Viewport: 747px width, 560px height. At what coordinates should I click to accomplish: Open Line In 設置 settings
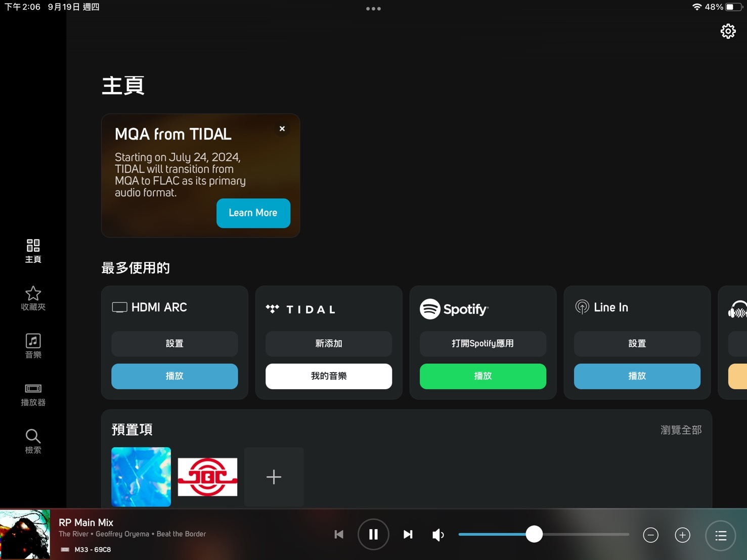click(x=637, y=344)
